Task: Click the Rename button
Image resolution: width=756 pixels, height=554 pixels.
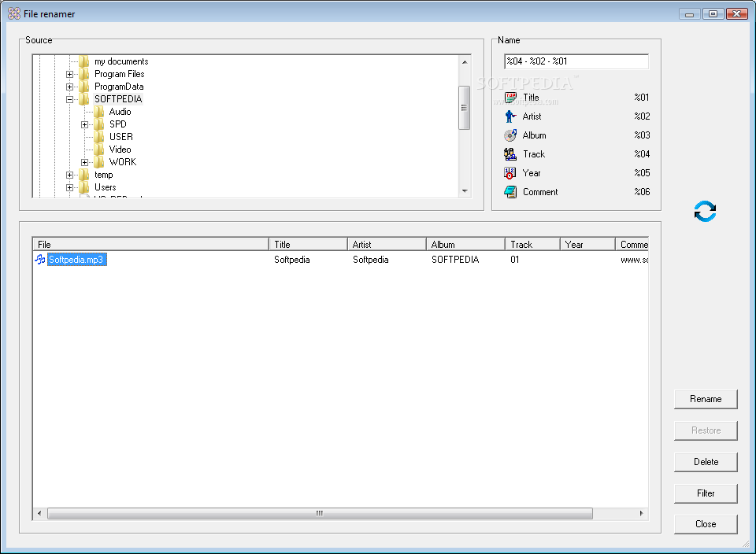Action: click(706, 399)
